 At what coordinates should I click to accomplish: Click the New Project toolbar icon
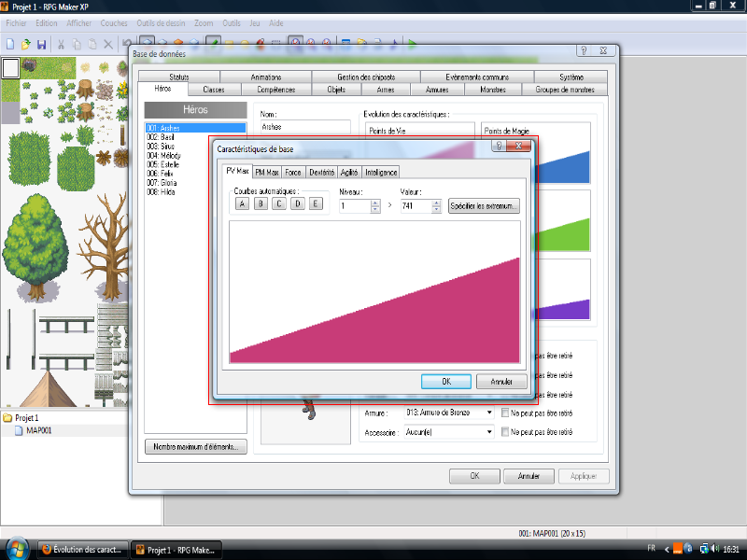click(x=10, y=43)
